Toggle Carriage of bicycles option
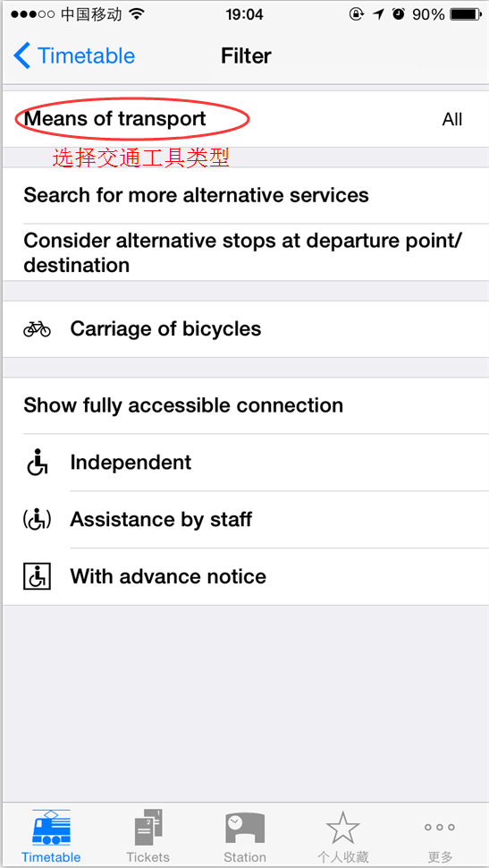The height and width of the screenshot is (868, 489). [245, 329]
